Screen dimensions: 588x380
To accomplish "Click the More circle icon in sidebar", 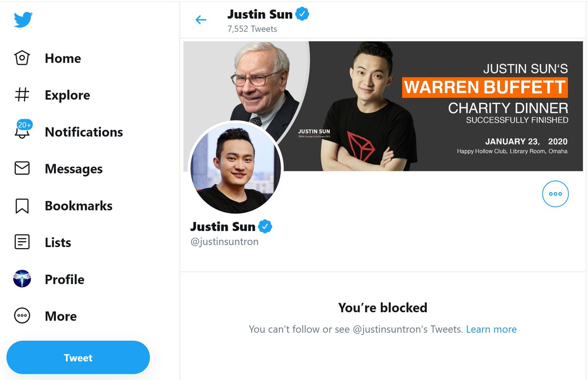I will (22, 316).
